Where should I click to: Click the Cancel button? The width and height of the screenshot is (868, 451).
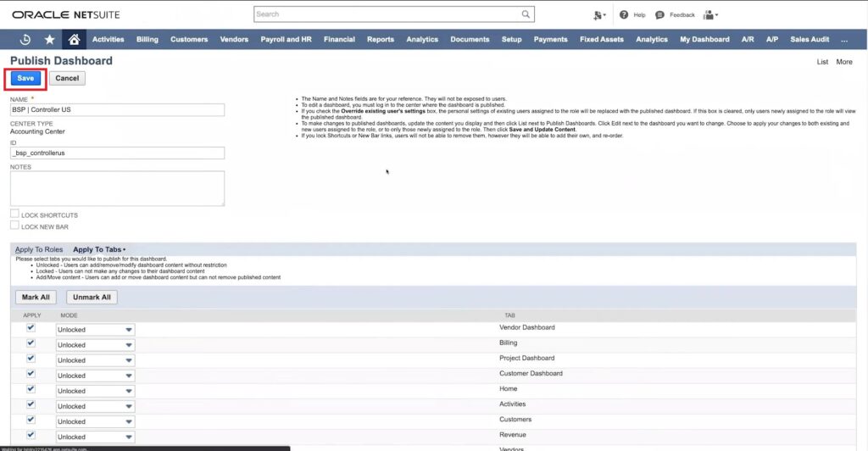67,78
